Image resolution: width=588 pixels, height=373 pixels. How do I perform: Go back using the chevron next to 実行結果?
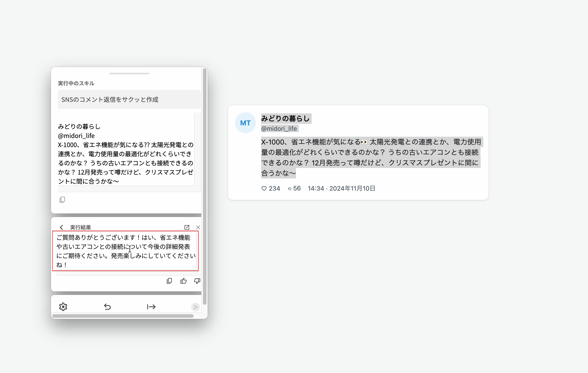(61, 227)
